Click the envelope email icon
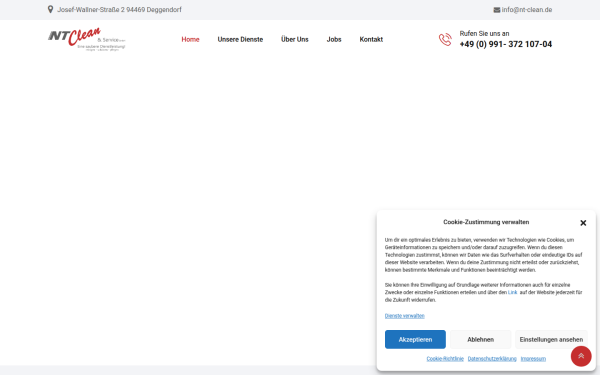Viewport: 600px width, 375px height. (497, 10)
